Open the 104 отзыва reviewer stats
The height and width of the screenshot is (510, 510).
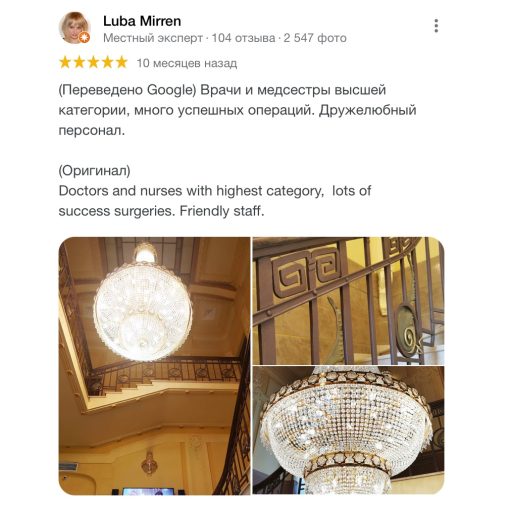[243, 38]
